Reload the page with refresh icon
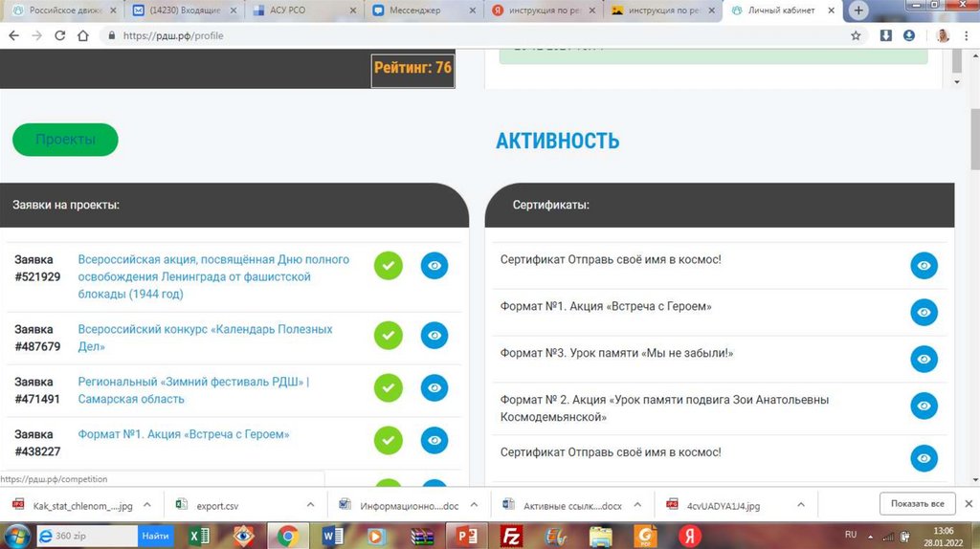Viewport: 980px width, 549px height. coord(60,35)
